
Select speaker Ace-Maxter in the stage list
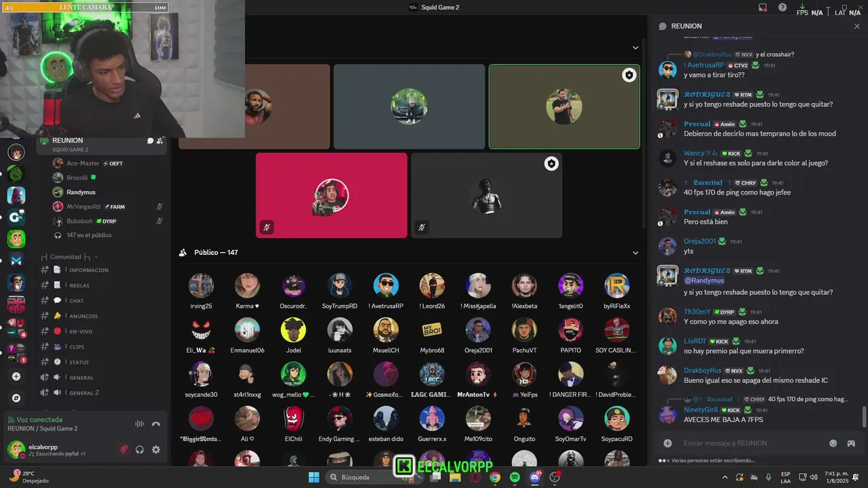coord(83,163)
